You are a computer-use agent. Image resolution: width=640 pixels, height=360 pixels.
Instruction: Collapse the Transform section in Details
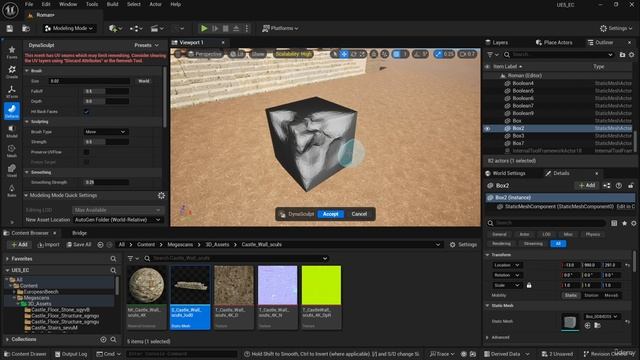coord(487,255)
